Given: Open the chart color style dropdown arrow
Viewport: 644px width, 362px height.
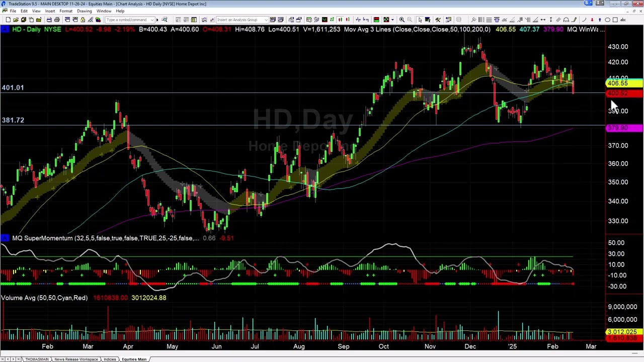Looking at the screenshot, I should 393,20.
